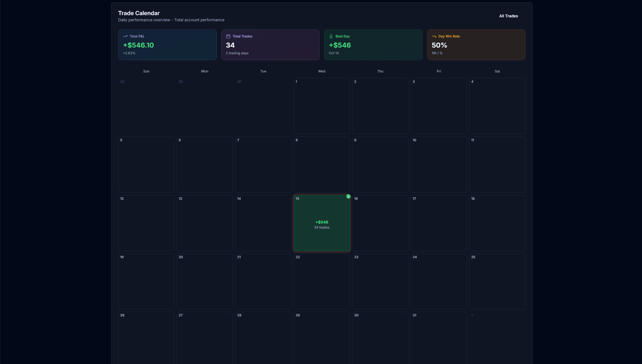Click the award ribbon icon beside Best Day
Screen dimensions: 642x364
tap(331, 36)
